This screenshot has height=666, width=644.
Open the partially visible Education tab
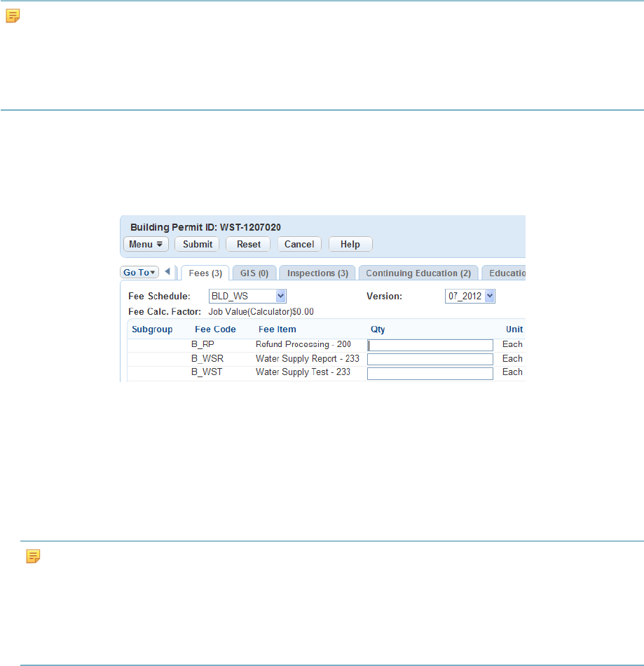[x=505, y=273]
